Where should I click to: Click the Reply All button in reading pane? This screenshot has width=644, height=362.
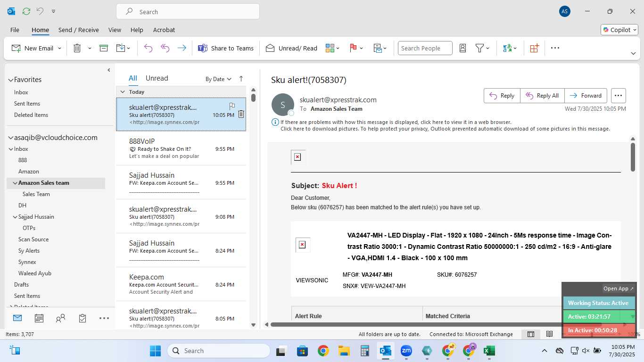(542, 96)
